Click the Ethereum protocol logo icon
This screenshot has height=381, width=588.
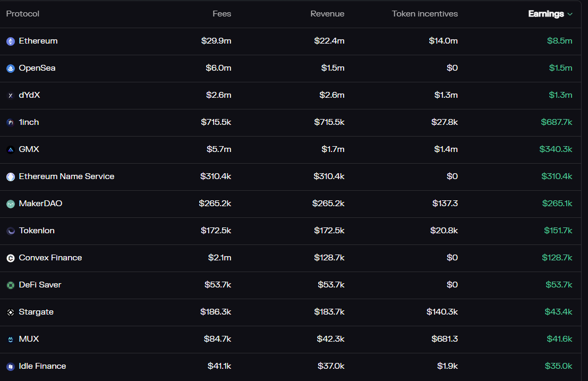pos(11,41)
